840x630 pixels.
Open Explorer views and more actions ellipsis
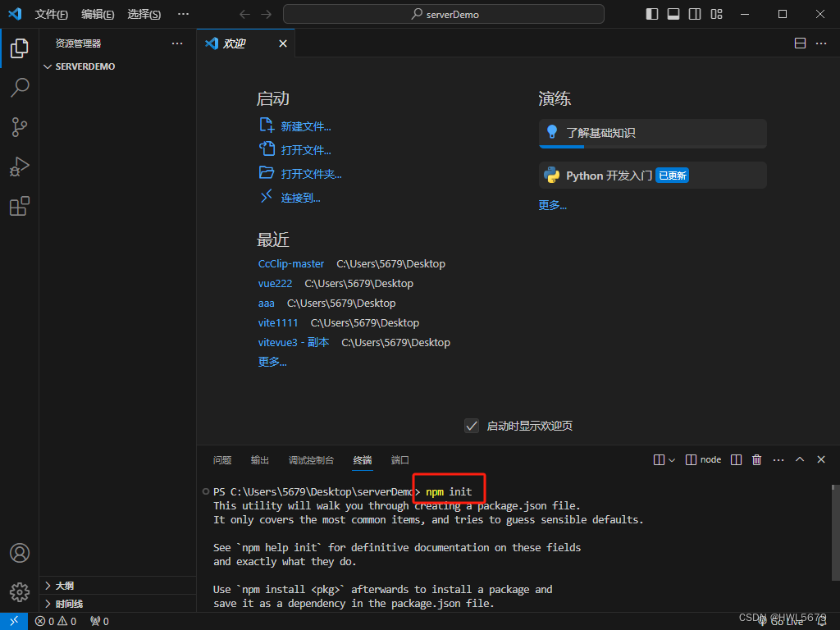[177, 43]
